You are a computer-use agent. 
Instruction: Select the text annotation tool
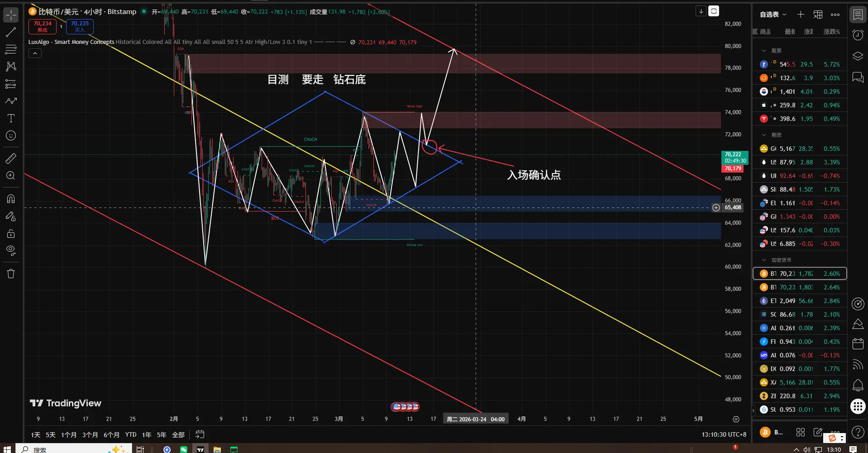[x=11, y=118]
